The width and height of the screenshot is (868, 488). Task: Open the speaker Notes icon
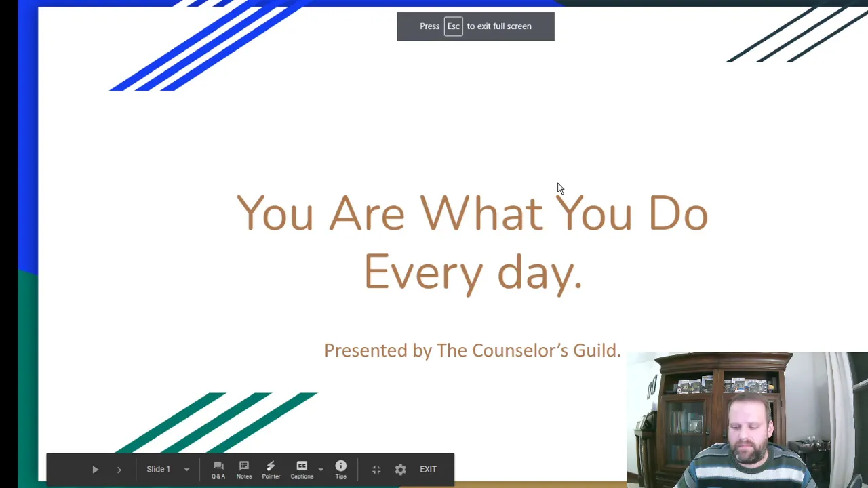click(244, 470)
